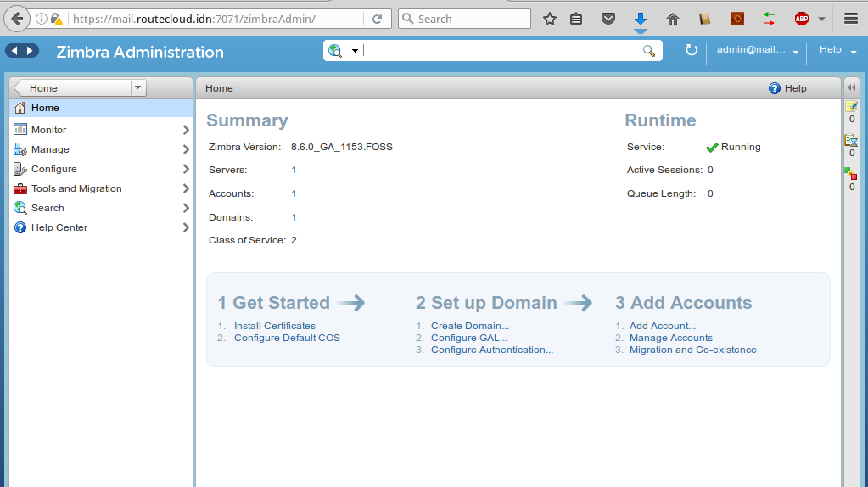Open the search type dropdown arrow
The image size is (868, 487).
click(x=355, y=51)
